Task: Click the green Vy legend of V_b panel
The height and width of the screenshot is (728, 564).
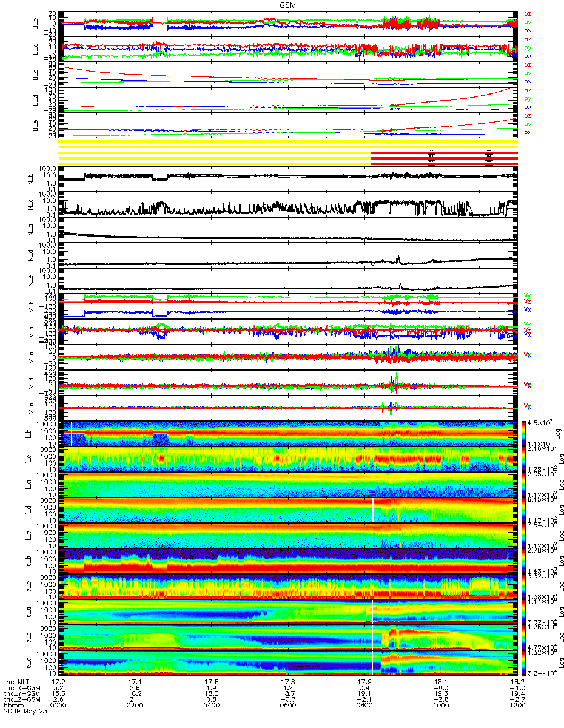Action: [528, 296]
